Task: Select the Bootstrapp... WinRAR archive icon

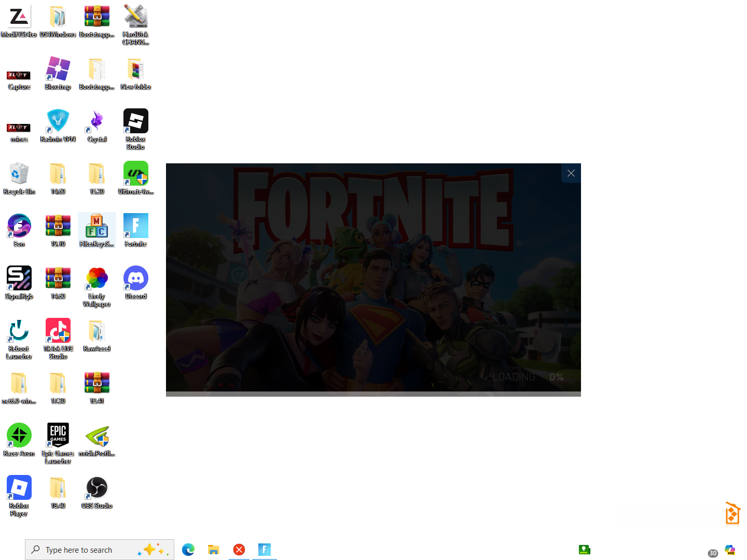Action: pyautogui.click(x=97, y=22)
